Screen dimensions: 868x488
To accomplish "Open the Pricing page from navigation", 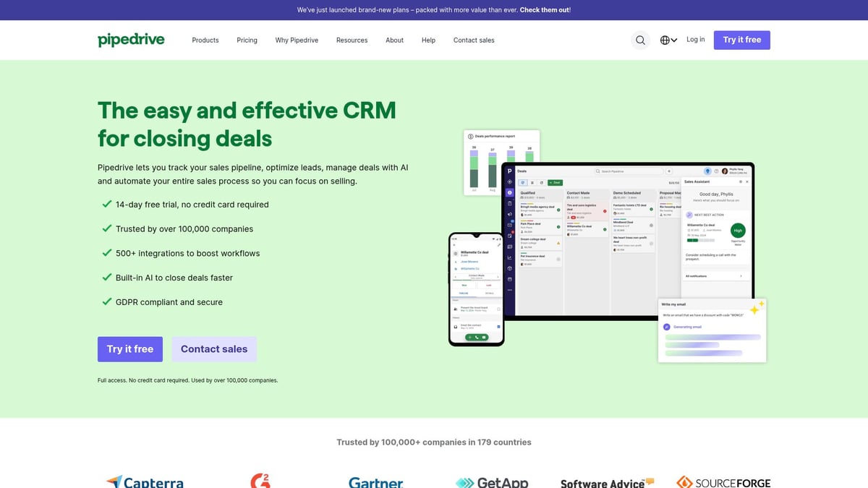I will click(x=247, y=40).
